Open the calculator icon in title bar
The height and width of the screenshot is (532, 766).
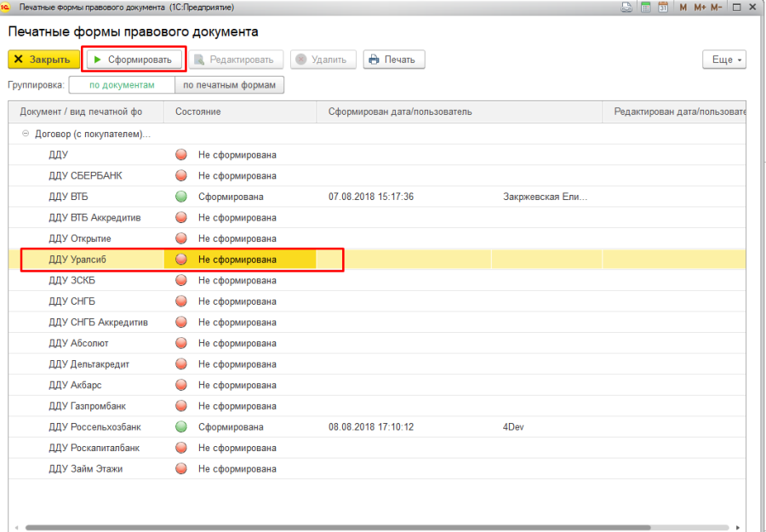pos(646,7)
